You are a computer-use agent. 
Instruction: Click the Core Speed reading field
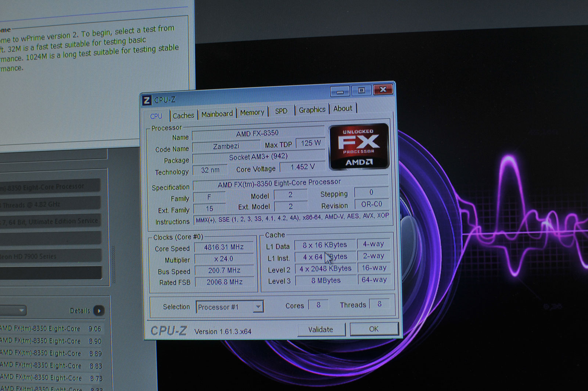224,247
